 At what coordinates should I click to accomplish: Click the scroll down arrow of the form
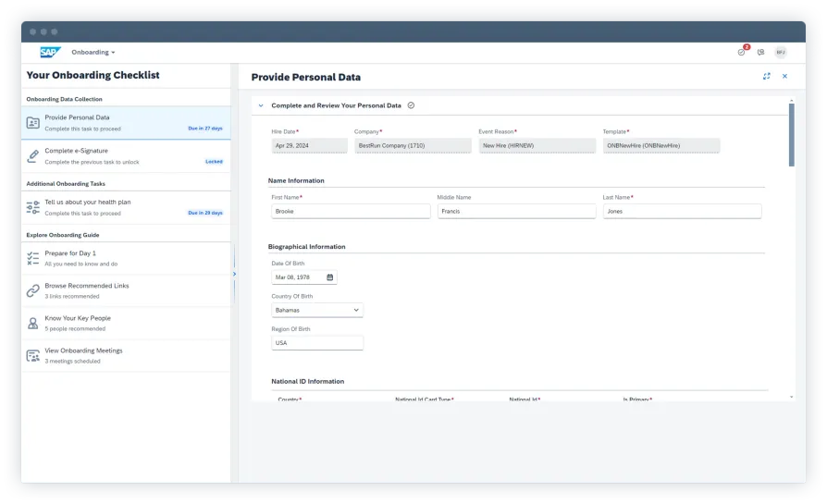(791, 397)
